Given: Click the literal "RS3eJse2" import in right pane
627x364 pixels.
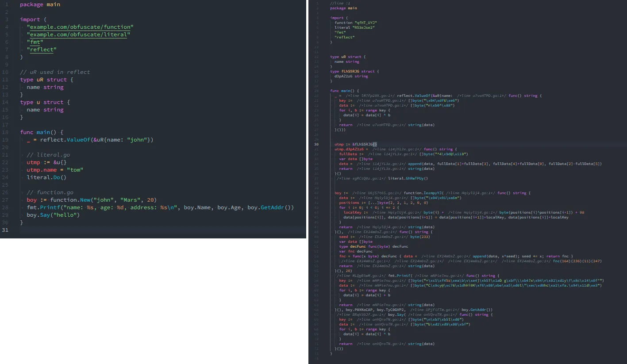Looking at the screenshot, I should tap(355, 27).
